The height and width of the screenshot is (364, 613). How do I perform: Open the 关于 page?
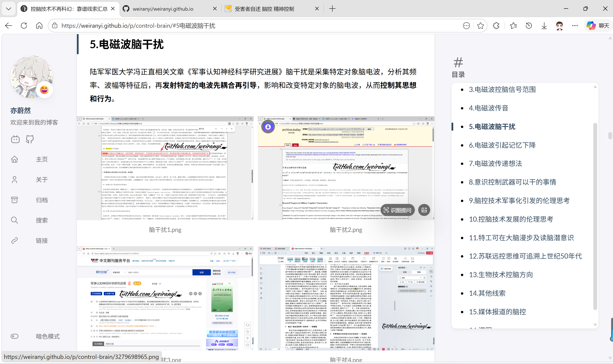(x=29, y=180)
